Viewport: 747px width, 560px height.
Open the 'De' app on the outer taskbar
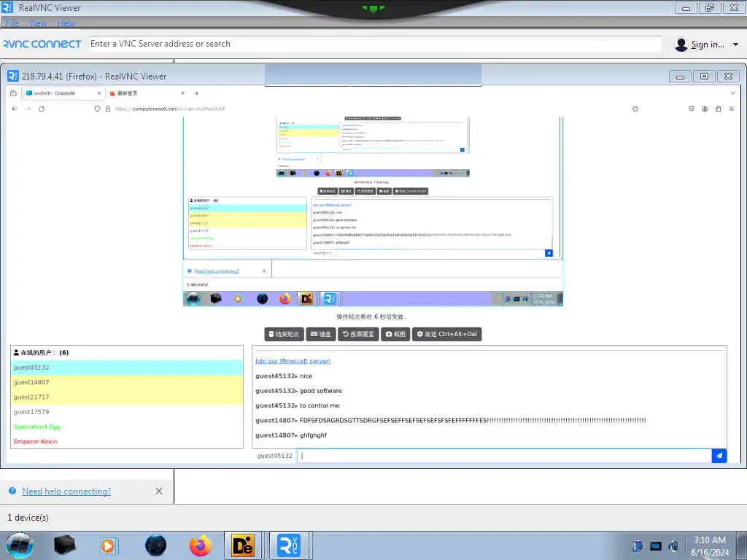(x=244, y=545)
